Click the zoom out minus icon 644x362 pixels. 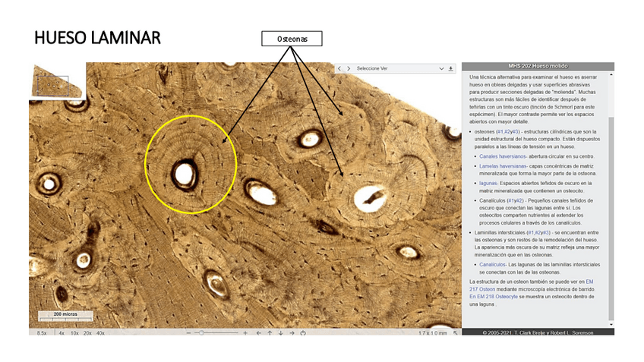tap(188, 332)
